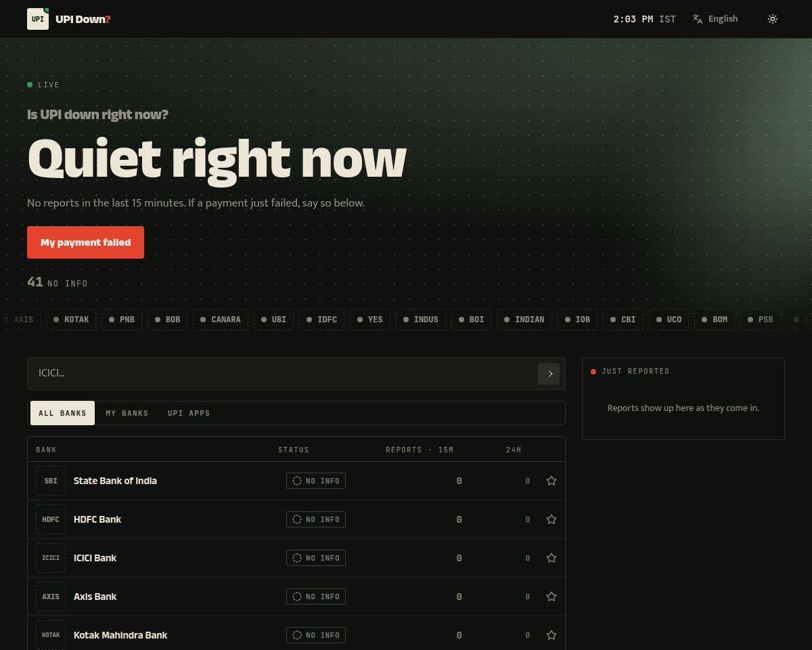Click the SBI logo tile
Screen dimensions: 812x650
click(x=51, y=481)
